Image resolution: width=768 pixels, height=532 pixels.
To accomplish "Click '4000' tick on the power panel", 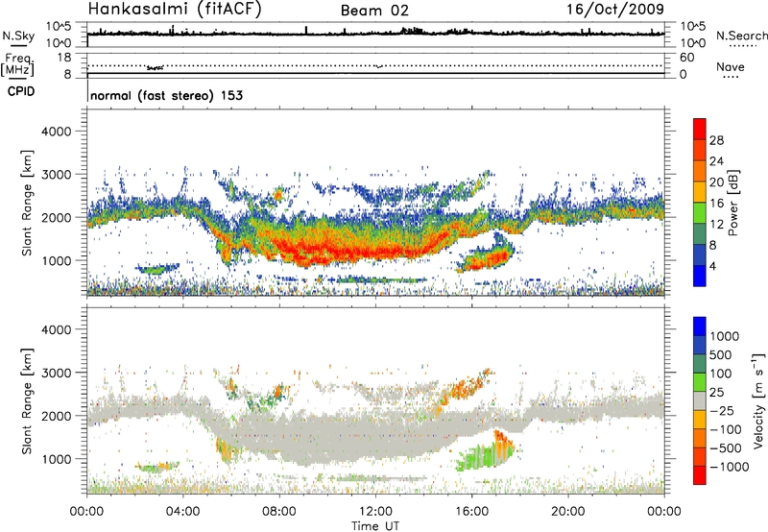I will pyautogui.click(x=57, y=132).
